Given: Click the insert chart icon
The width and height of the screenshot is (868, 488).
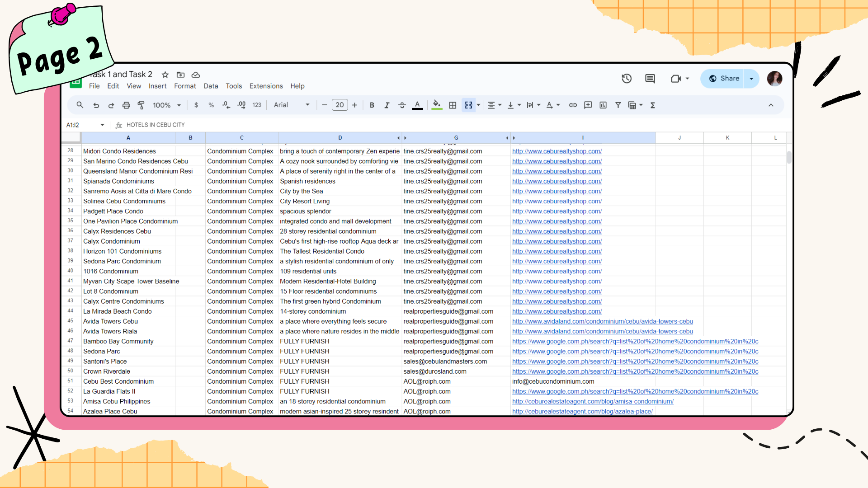Looking at the screenshot, I should [x=603, y=105].
